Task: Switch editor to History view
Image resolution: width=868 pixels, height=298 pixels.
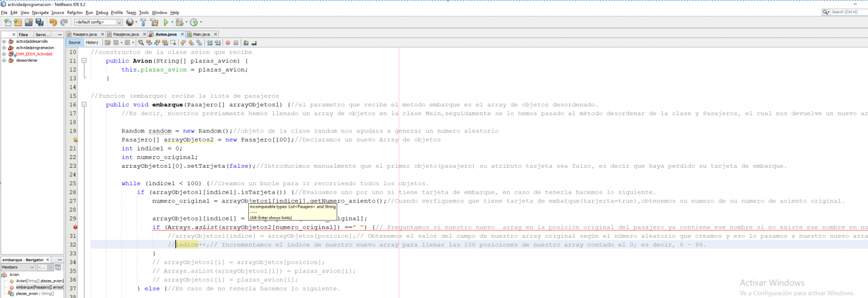Action: point(92,42)
